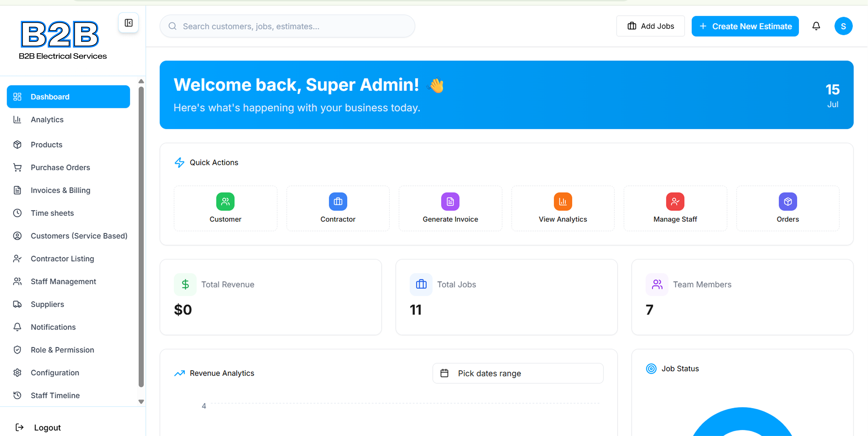Viewport: 868px width, 436px height.
Task: Open the notifications bell in the top bar
Action: (x=816, y=26)
